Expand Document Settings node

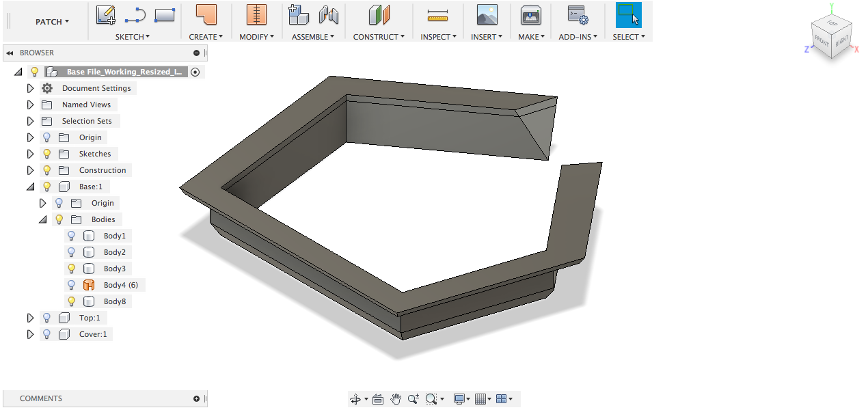click(30, 88)
